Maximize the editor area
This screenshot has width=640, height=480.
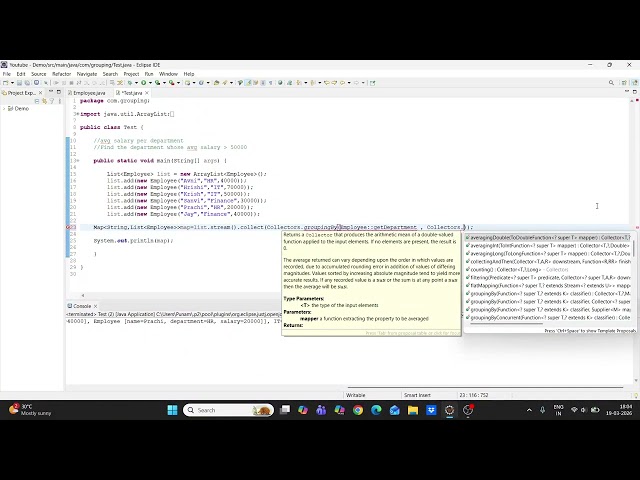tap(635, 92)
